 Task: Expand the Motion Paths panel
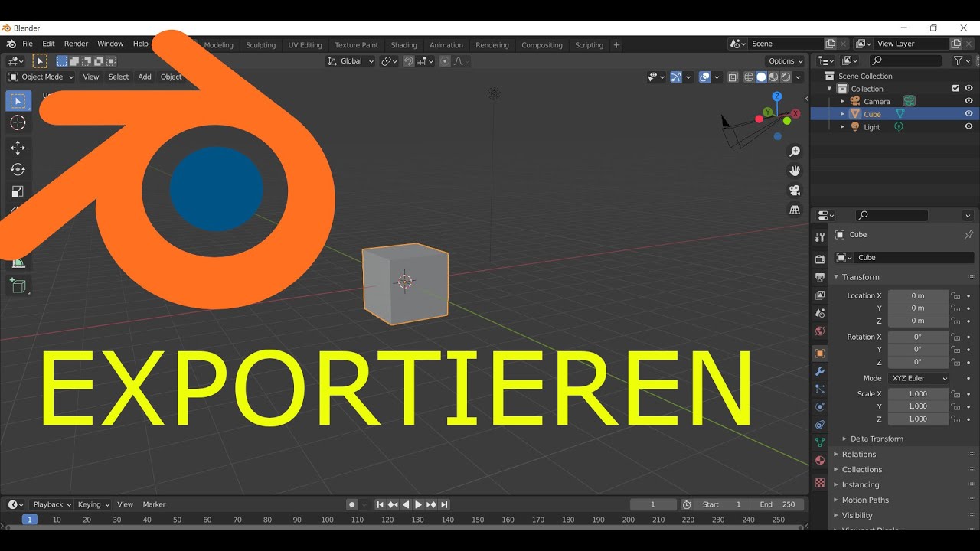tap(865, 500)
